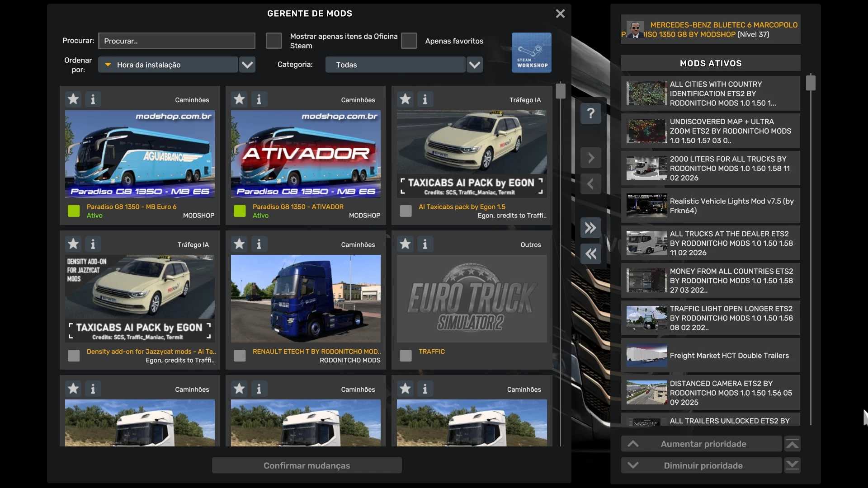Expand the 'Hora da instalação' sort dropdown
Image resolution: width=868 pixels, height=488 pixels.
(x=247, y=65)
